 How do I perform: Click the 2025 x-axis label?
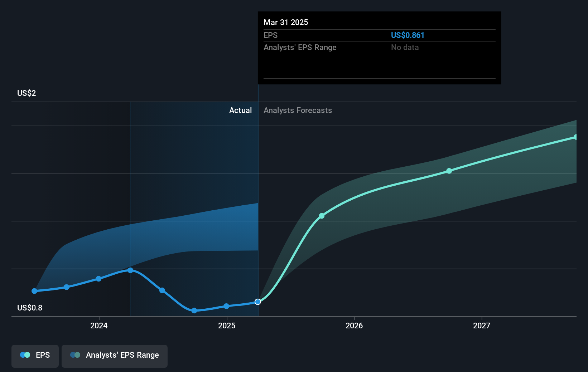[227, 325]
